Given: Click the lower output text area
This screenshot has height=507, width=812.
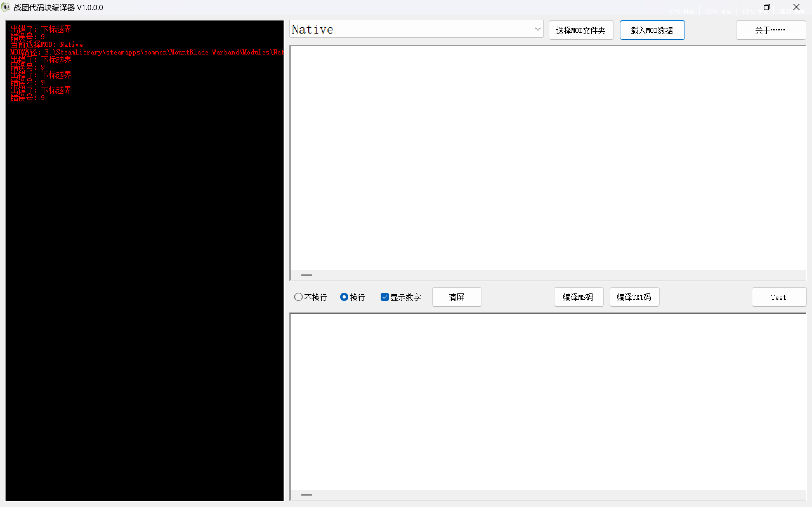Looking at the screenshot, I should click(x=547, y=401).
